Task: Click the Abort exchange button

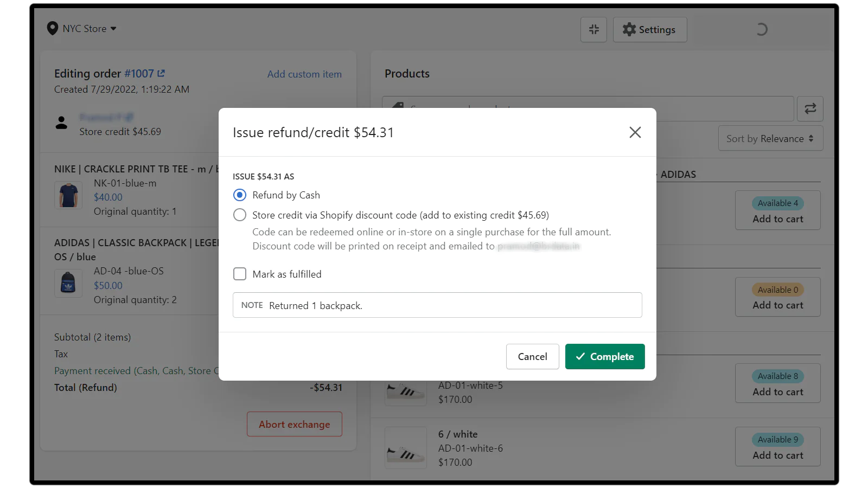Action: tap(294, 424)
